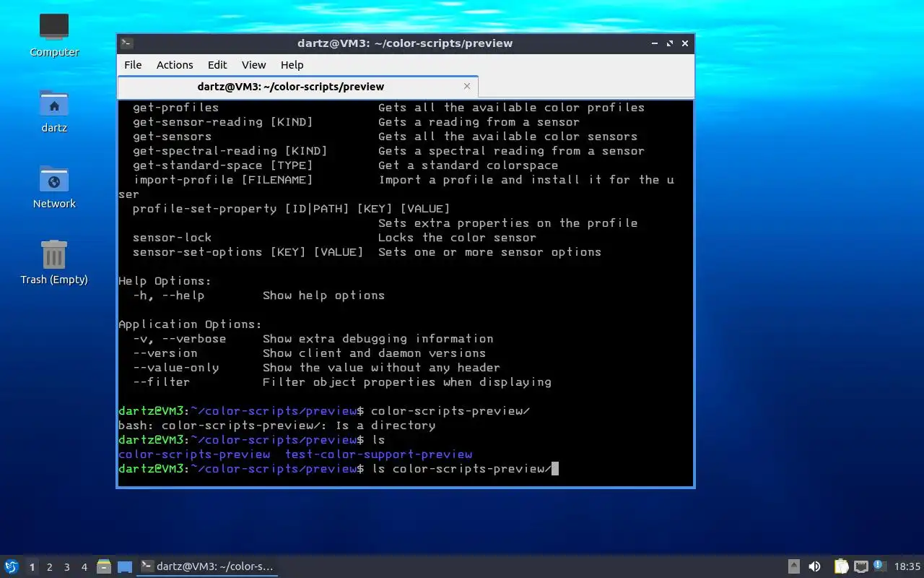
Task: Open the File menu
Action: [133, 65]
